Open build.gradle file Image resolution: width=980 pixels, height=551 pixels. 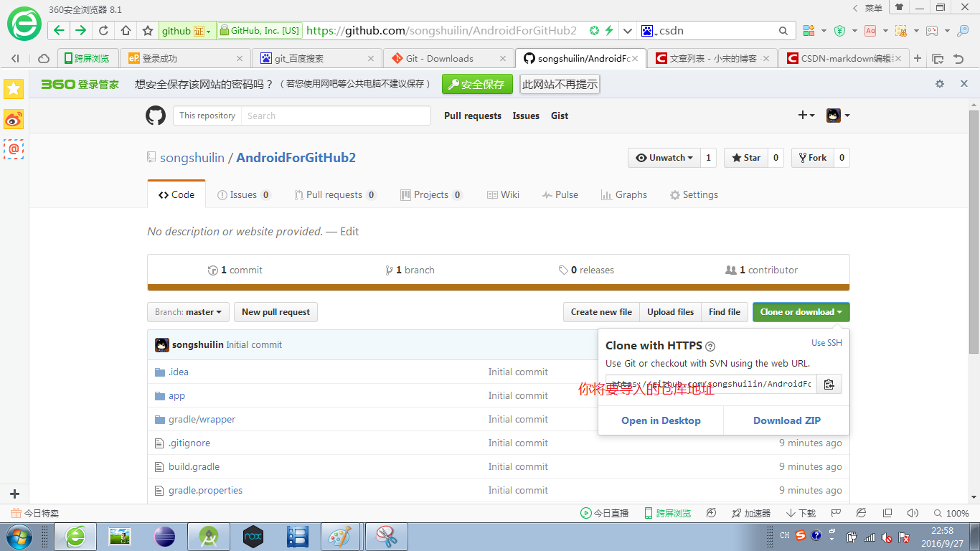pyautogui.click(x=194, y=466)
